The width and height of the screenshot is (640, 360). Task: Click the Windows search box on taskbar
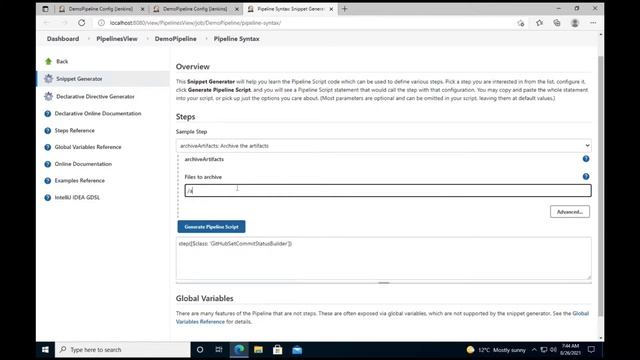(x=122, y=350)
